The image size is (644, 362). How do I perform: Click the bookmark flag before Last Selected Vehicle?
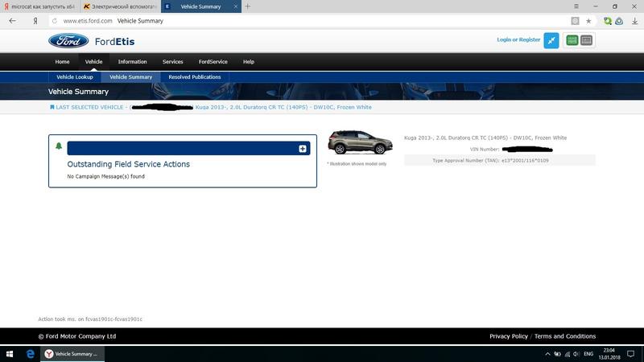[x=52, y=107]
